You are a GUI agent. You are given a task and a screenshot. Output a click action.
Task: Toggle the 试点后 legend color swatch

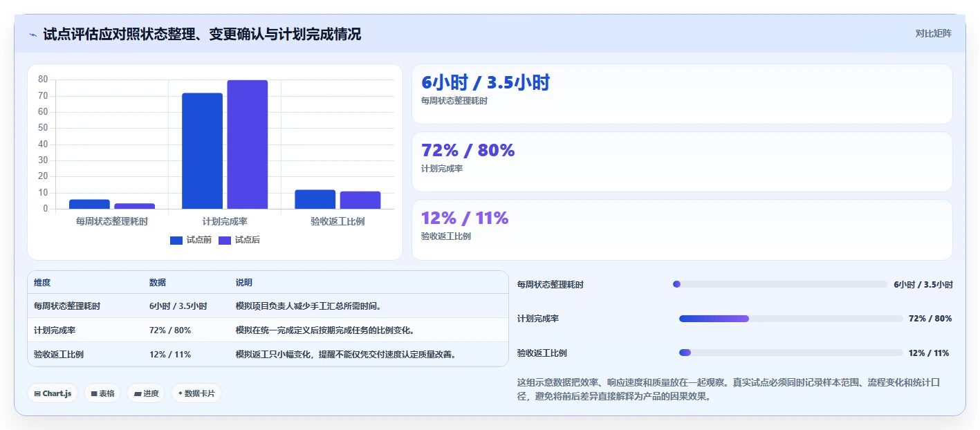(x=225, y=240)
